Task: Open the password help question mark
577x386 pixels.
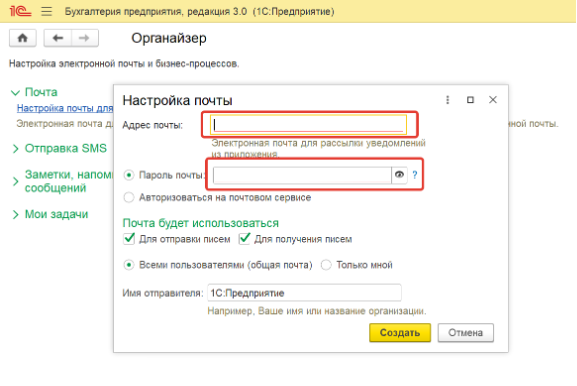Action: [415, 175]
